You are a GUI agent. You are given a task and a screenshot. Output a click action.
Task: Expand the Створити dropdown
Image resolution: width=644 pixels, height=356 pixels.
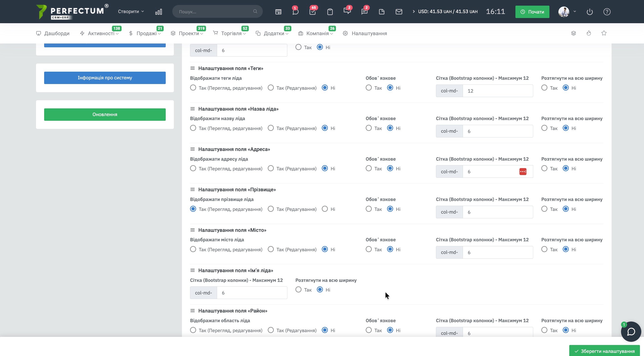pos(131,11)
